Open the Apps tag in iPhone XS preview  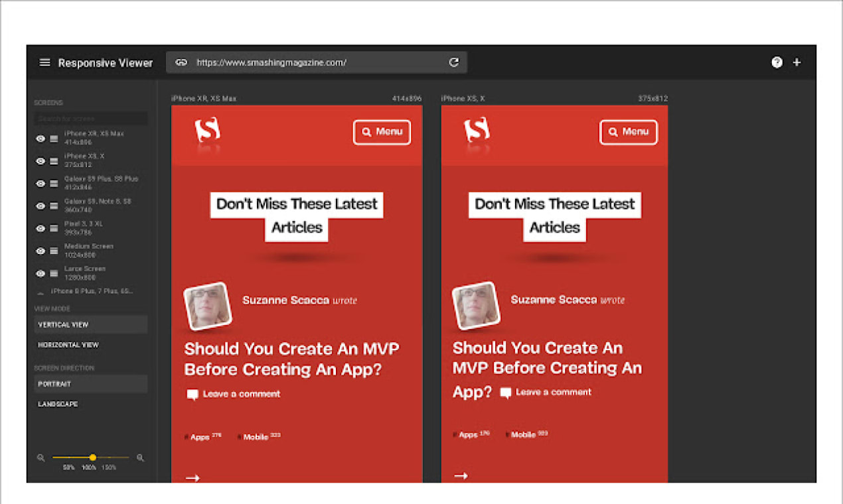(x=471, y=434)
